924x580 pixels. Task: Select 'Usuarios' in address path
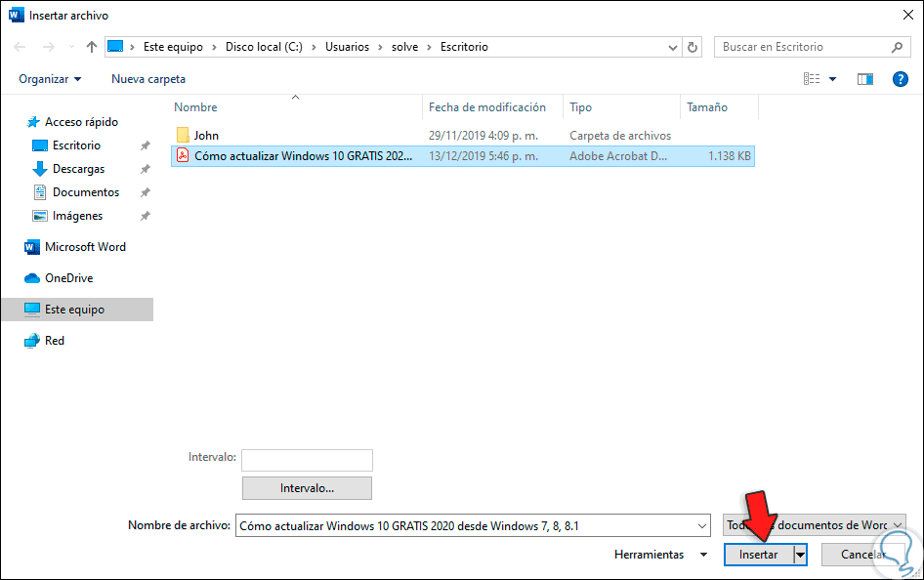[x=347, y=47]
